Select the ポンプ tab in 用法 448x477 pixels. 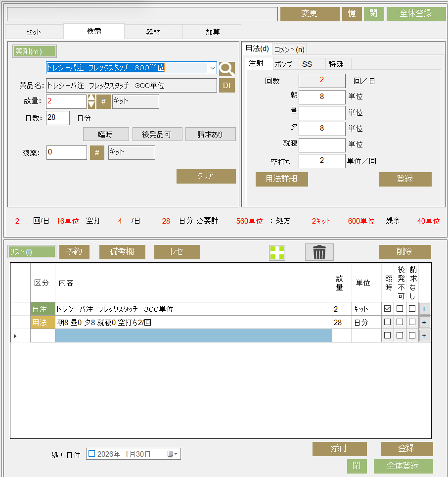(285, 64)
